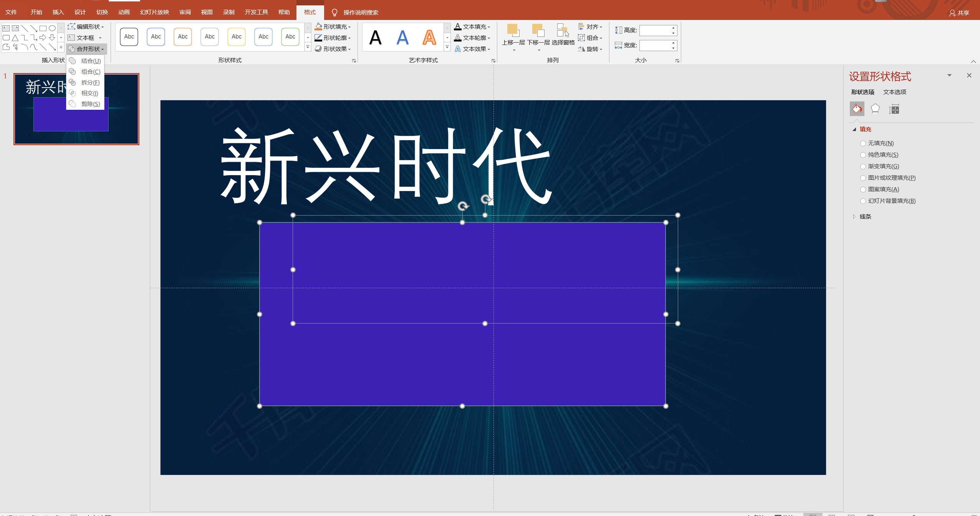Open the 编辑形状 dropdown
Viewport: 980px width, 516px height.
86,27
